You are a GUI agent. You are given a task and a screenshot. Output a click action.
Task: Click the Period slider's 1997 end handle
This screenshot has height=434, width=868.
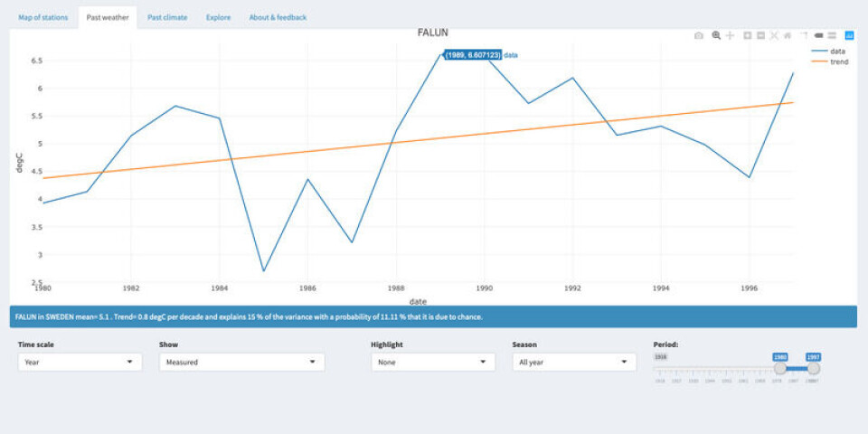(813, 368)
